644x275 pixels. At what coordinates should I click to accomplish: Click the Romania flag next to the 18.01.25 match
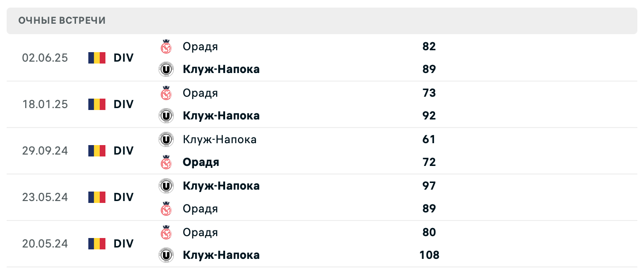(x=96, y=104)
